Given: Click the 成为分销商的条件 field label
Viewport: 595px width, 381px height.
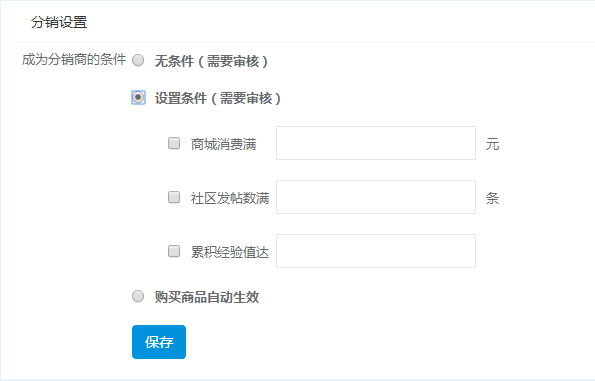Looking at the screenshot, I should [x=74, y=60].
